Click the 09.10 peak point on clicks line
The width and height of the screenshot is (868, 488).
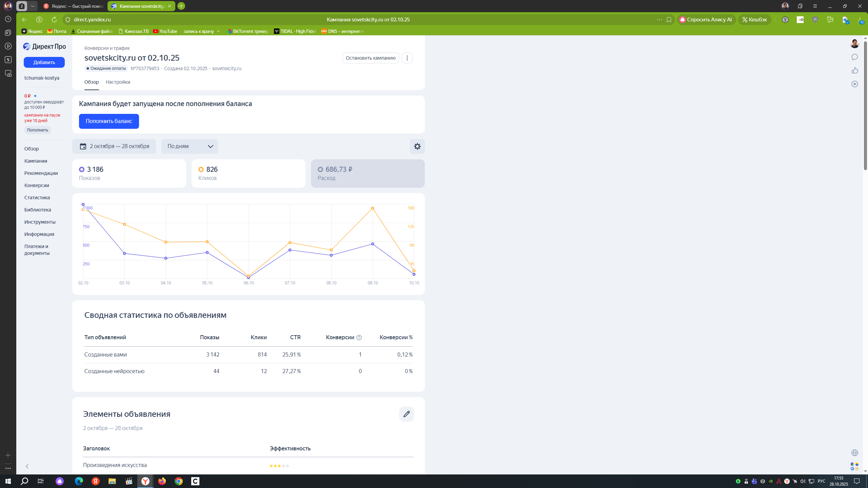click(x=373, y=208)
